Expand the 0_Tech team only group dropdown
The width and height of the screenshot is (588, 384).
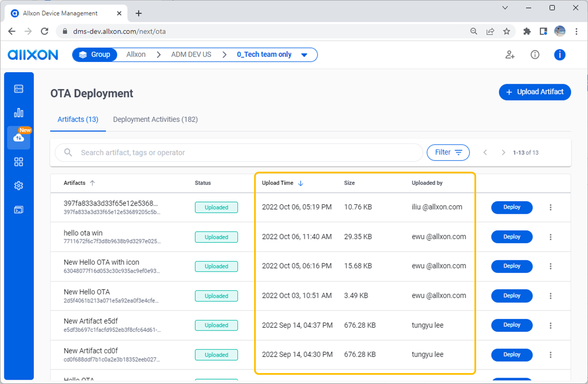coord(304,55)
